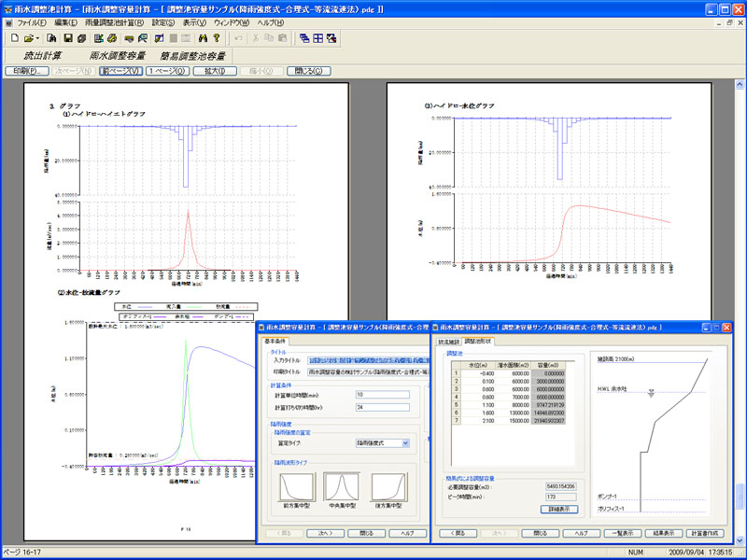Click the New file icon
747x560 pixels.
15,38
